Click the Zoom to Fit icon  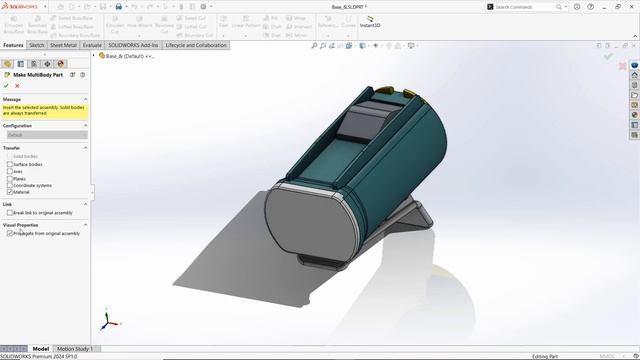point(314,46)
